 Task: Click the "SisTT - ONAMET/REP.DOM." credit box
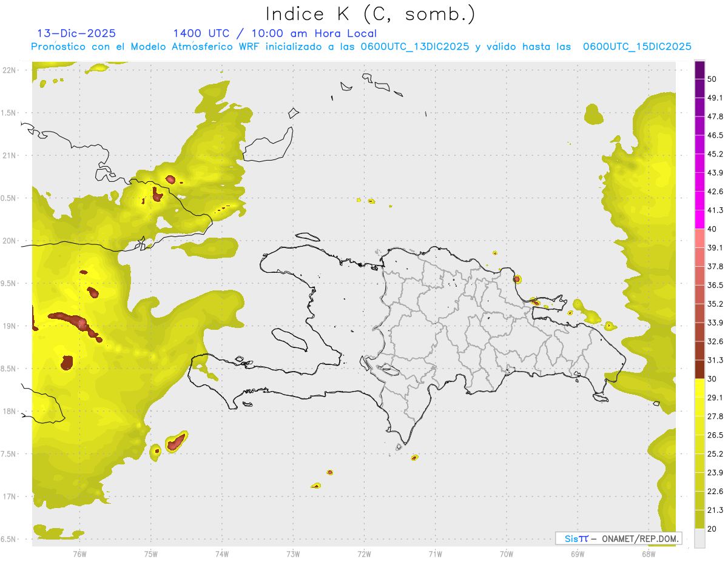(619, 538)
